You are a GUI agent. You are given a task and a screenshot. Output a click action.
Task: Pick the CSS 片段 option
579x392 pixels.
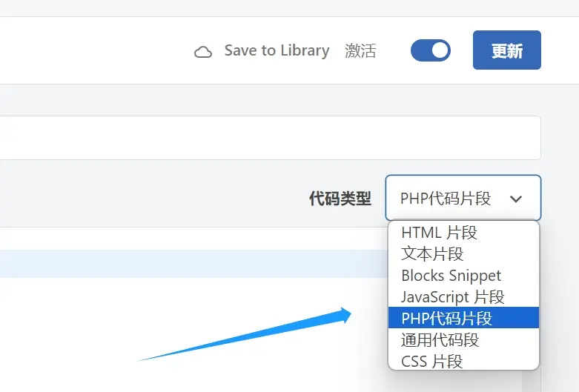[x=431, y=361]
